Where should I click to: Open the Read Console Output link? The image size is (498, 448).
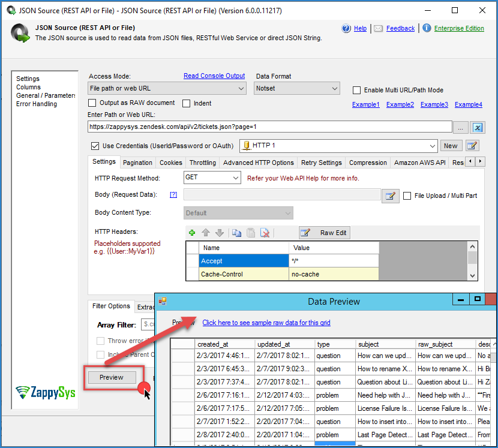click(214, 76)
